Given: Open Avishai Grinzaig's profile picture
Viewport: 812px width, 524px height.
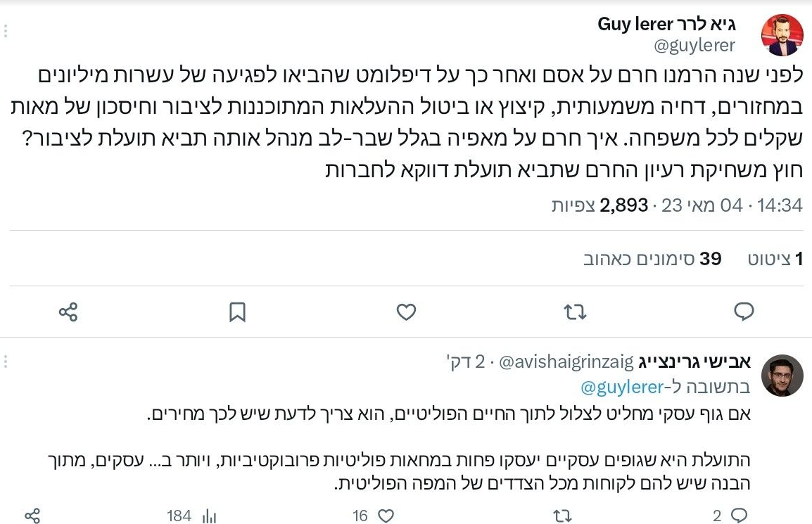Looking at the screenshot, I should [x=782, y=376].
